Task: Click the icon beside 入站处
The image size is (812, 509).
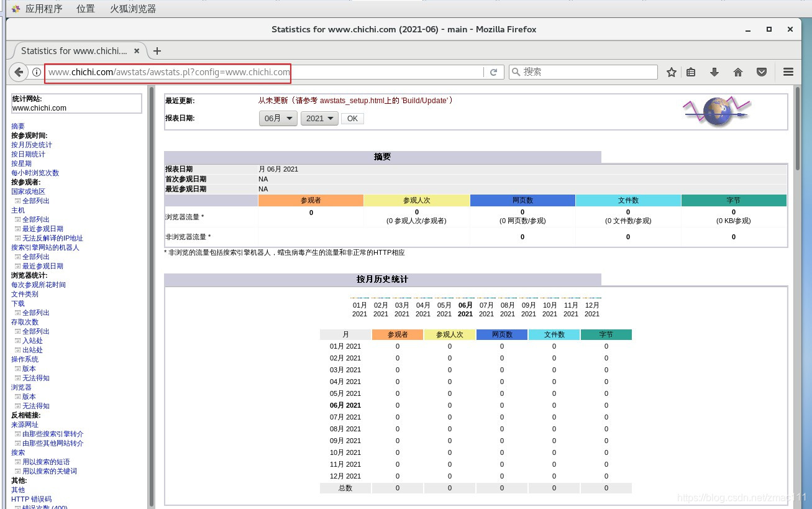Action: (17, 341)
